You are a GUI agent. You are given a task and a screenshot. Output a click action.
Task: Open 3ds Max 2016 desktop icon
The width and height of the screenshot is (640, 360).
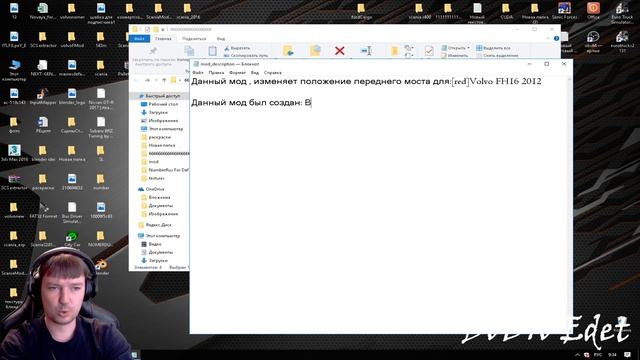pos(14,153)
